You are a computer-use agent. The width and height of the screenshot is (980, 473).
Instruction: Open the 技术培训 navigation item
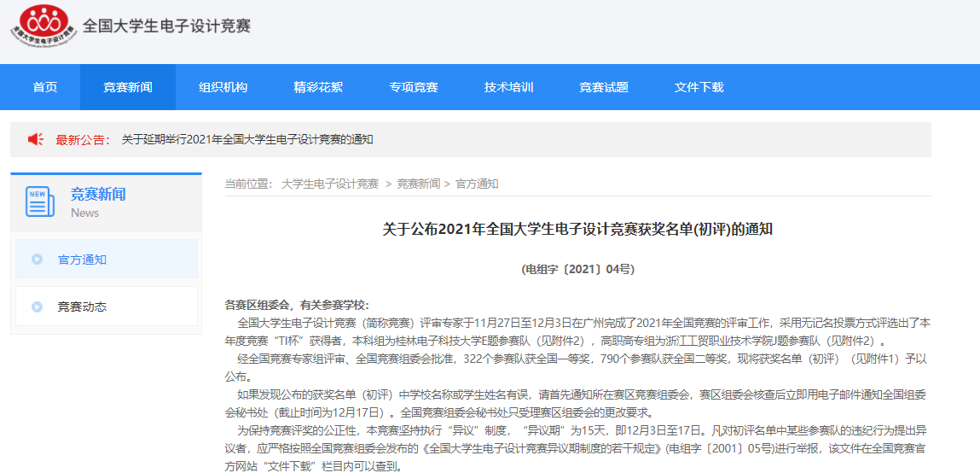[508, 87]
